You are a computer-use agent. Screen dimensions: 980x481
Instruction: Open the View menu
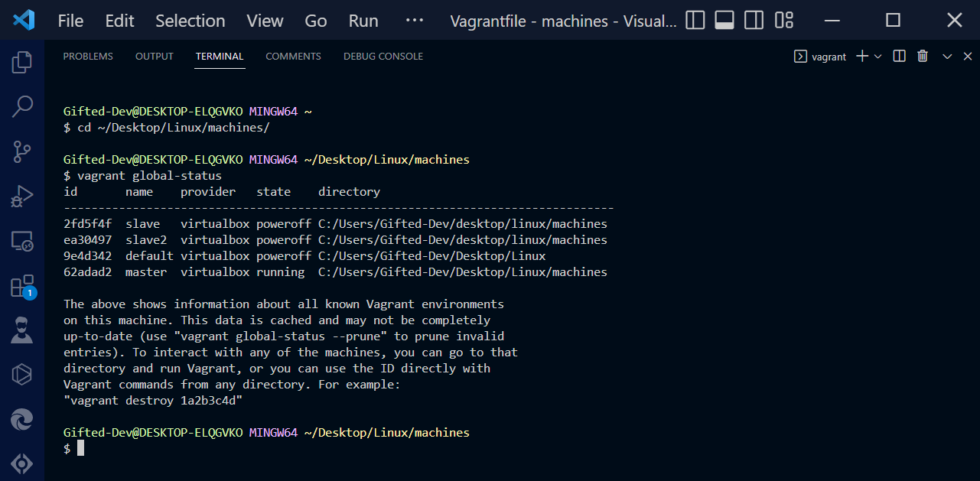click(265, 21)
